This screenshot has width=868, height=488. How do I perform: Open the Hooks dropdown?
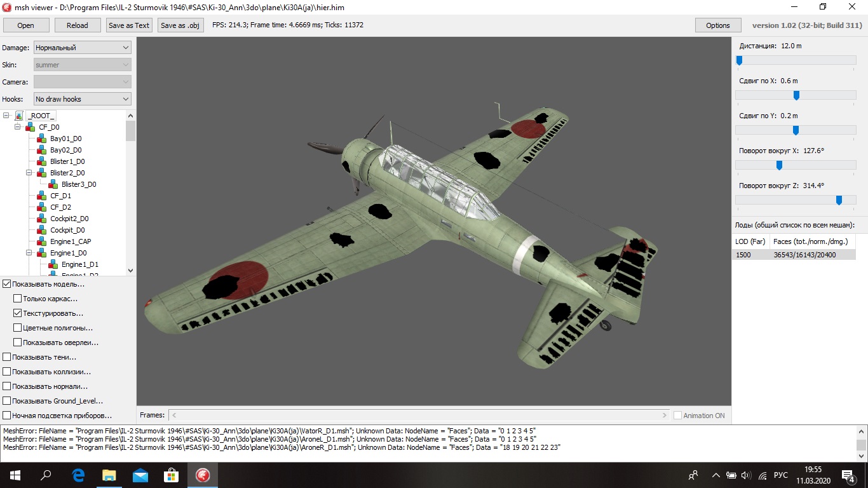click(x=82, y=99)
